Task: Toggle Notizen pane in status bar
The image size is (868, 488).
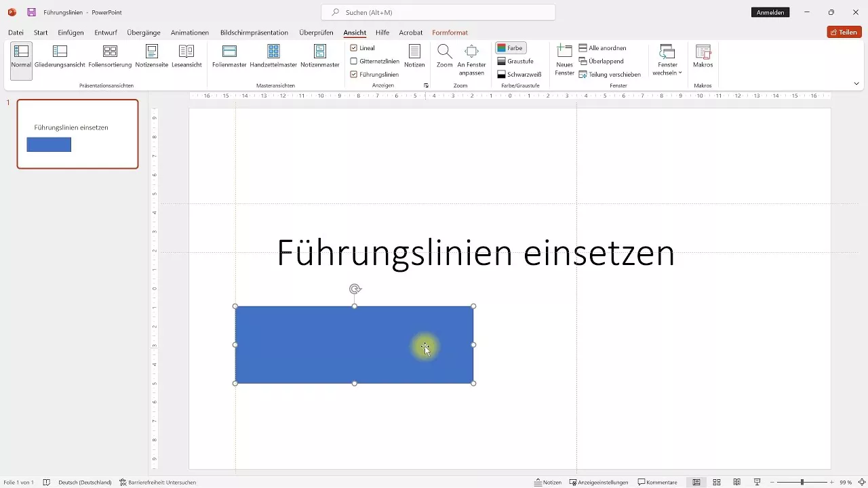Action: (x=548, y=483)
